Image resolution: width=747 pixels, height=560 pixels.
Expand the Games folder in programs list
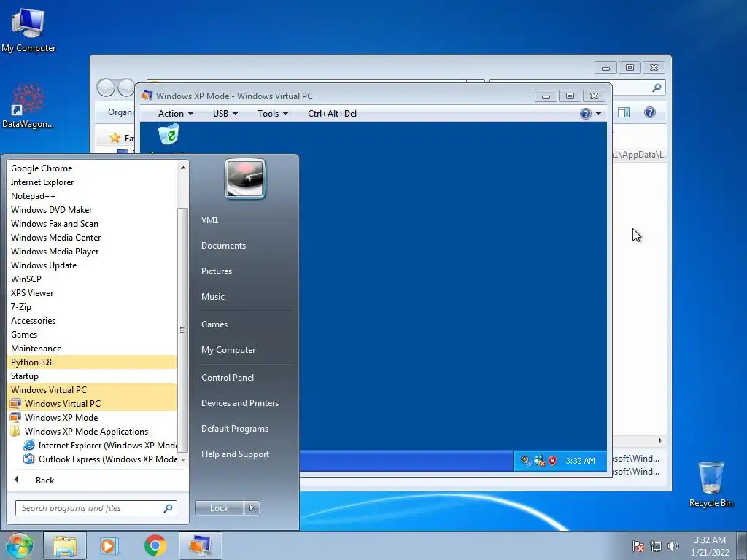(93, 334)
